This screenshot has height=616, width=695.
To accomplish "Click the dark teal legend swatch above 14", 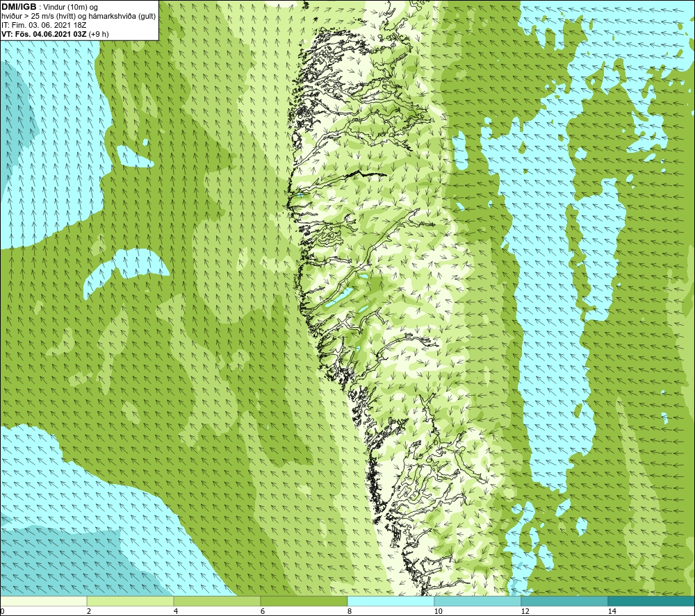I will tap(652, 601).
